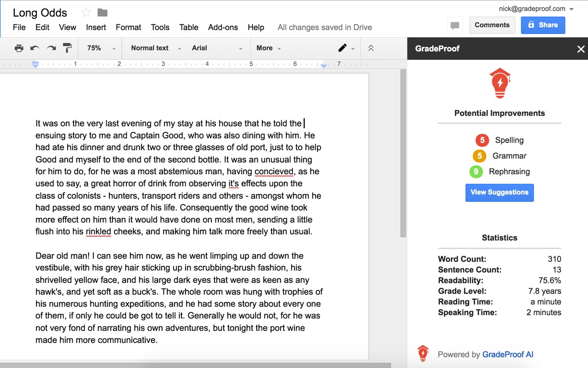
Task: Click the paragraph starting "Dear old man!"
Action: tap(179, 298)
